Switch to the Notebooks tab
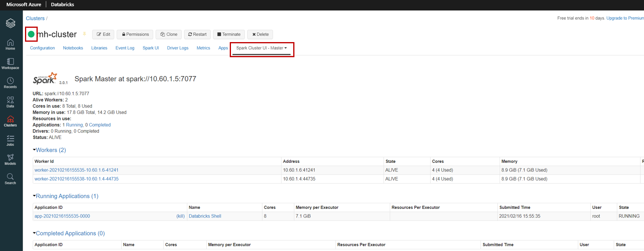Screen dimensions: 644x251 tap(73, 48)
